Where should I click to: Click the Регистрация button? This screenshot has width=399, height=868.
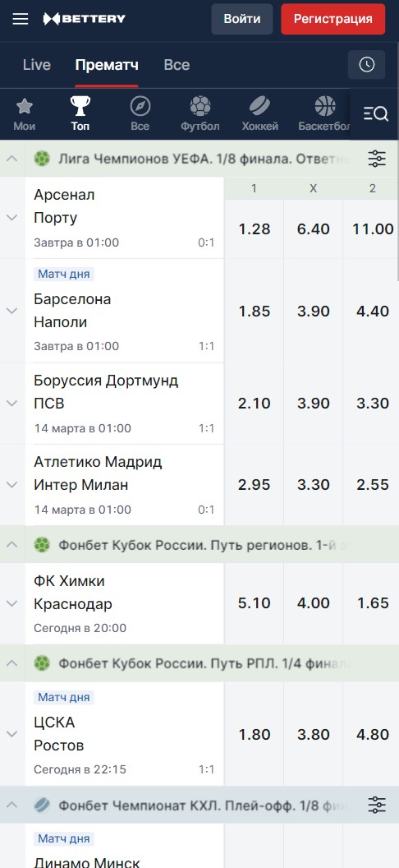(333, 19)
